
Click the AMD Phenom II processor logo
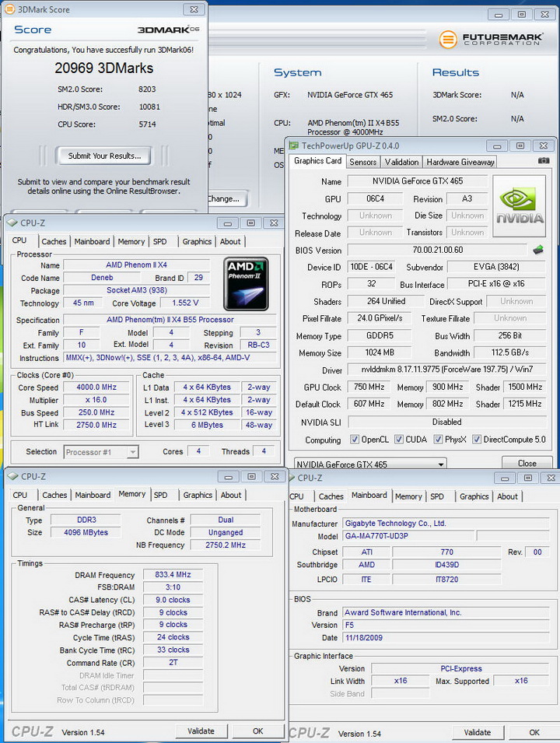pyautogui.click(x=246, y=284)
